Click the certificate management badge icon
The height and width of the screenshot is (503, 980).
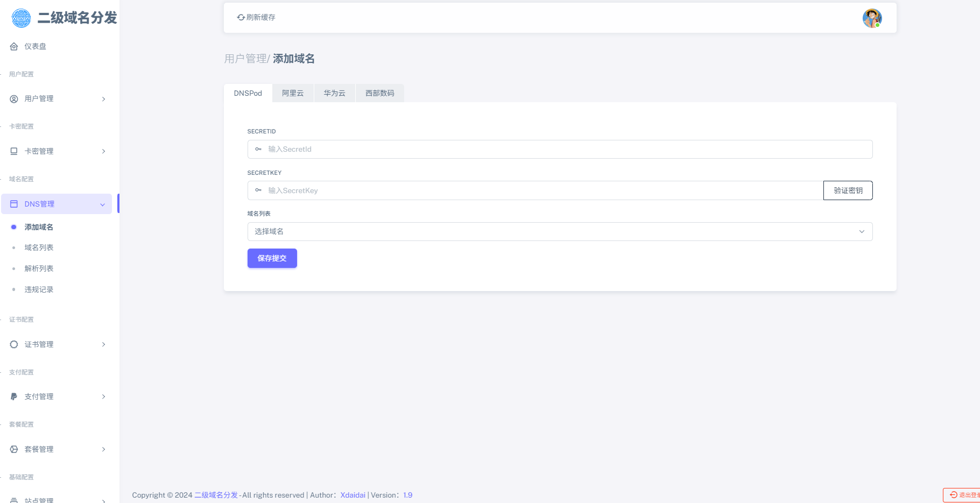[x=14, y=344]
